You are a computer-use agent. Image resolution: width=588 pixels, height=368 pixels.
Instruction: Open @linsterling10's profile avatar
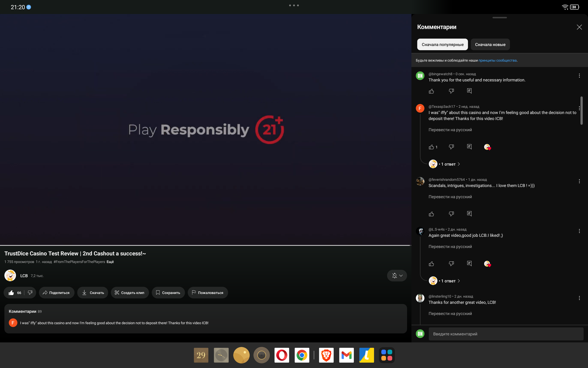[x=420, y=298]
